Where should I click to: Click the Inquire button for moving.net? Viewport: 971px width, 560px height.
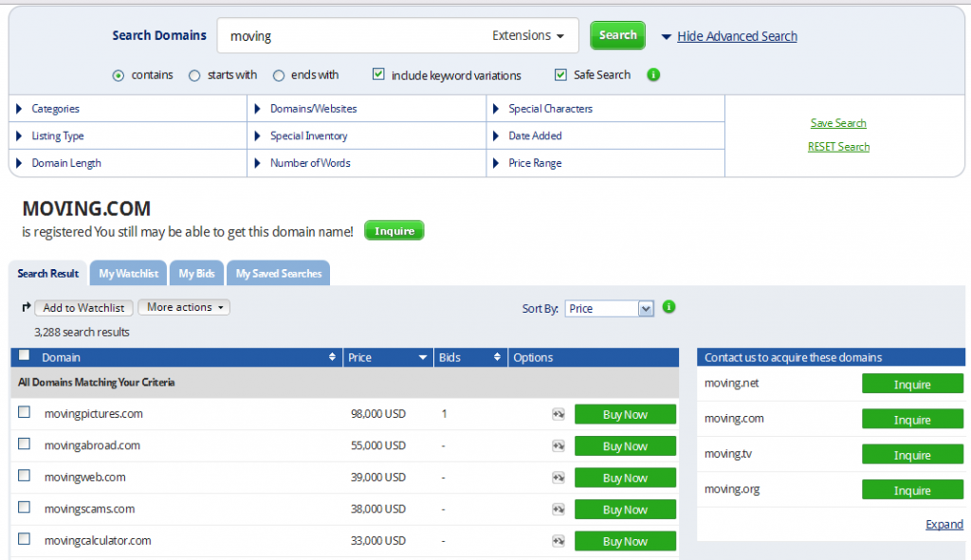coord(911,383)
